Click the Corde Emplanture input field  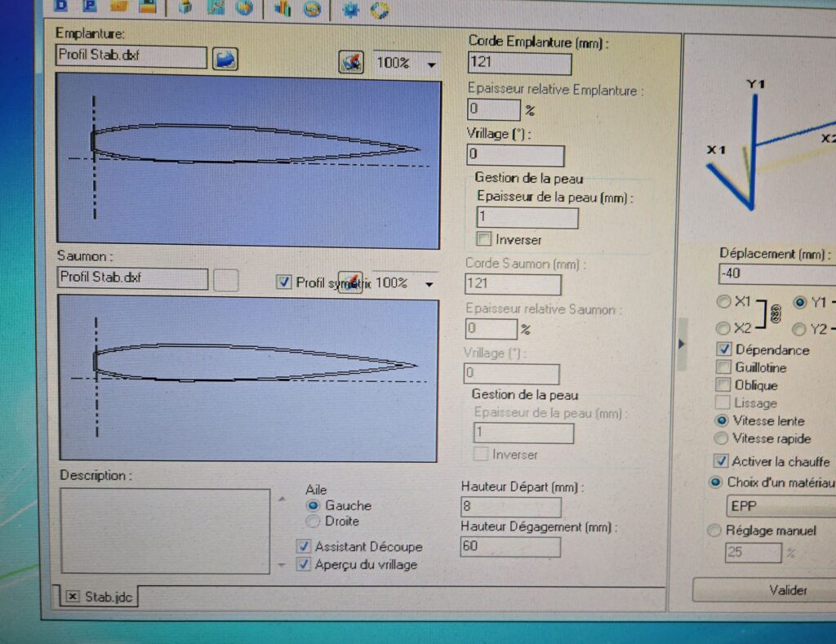(519, 64)
